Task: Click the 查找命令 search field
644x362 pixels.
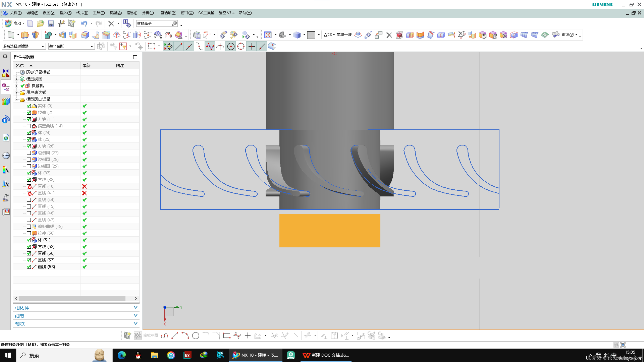Action: (x=157, y=23)
